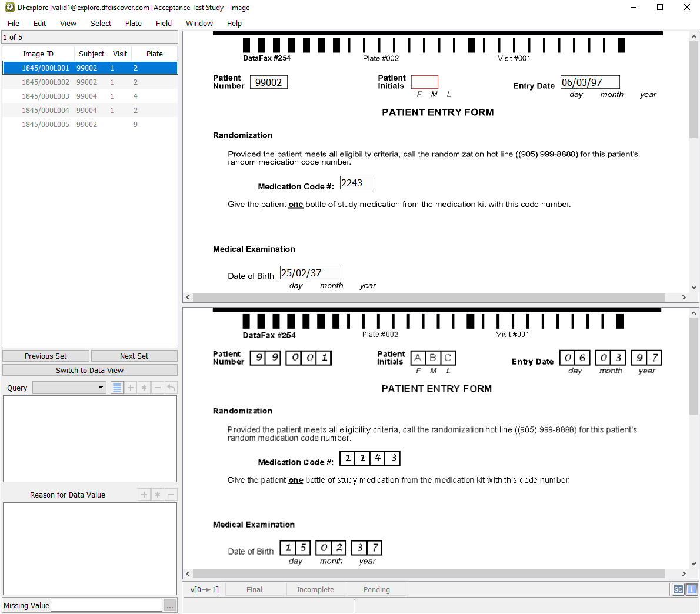The height and width of the screenshot is (614, 700).
Task: Click the add reason plus icon
Action: point(144,495)
